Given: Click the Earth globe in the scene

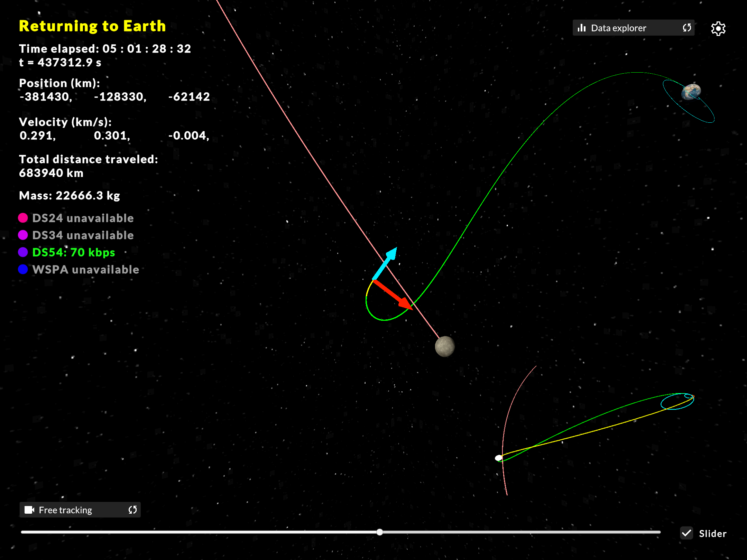Looking at the screenshot, I should pos(691,92).
